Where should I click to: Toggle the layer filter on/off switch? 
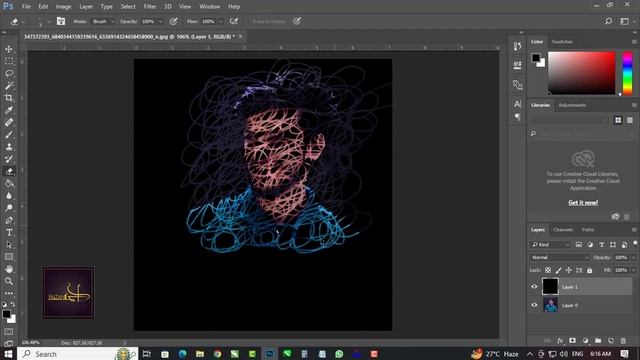[635, 243]
